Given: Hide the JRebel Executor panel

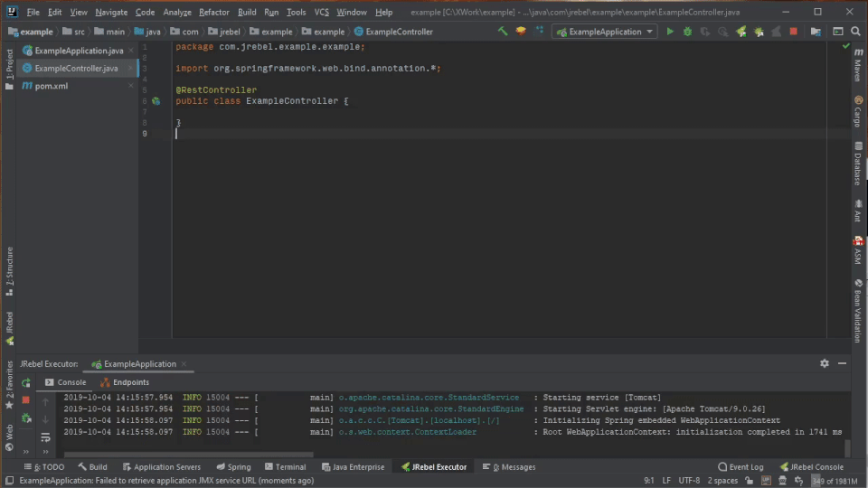Looking at the screenshot, I should (x=842, y=363).
